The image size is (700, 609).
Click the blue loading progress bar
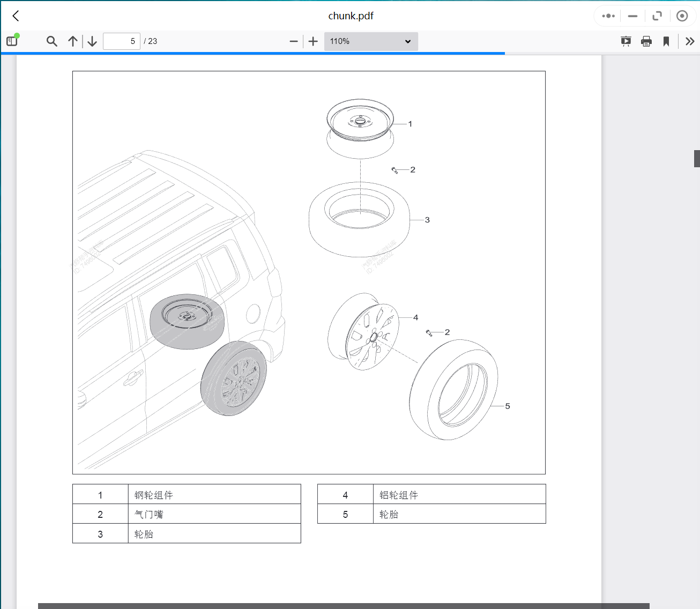pos(252,53)
